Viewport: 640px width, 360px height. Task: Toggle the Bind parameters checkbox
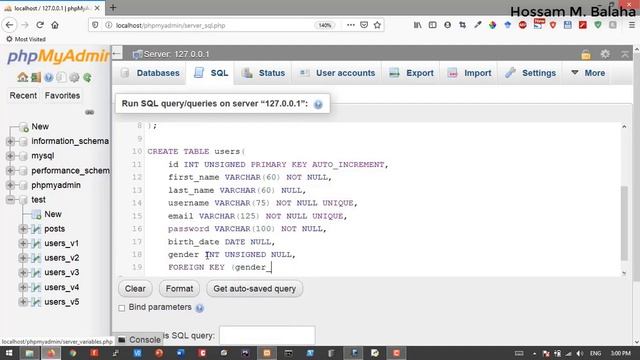122,308
